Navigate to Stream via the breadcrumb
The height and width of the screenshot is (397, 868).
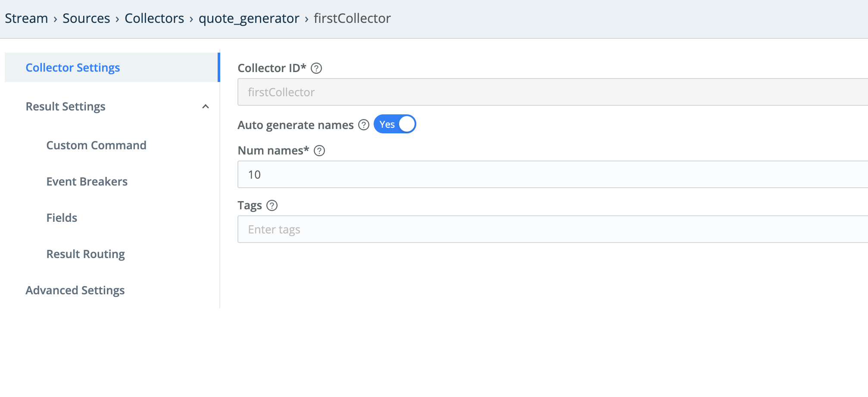click(26, 18)
